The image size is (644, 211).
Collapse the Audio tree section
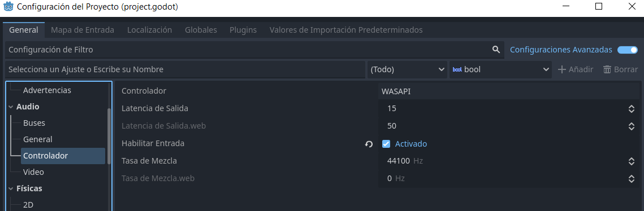tap(10, 107)
